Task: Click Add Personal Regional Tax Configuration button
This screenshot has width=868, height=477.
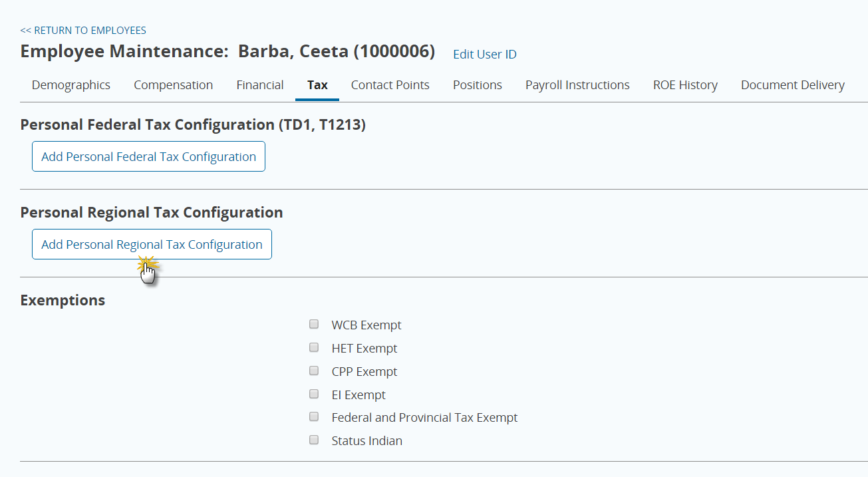Action: coord(152,244)
